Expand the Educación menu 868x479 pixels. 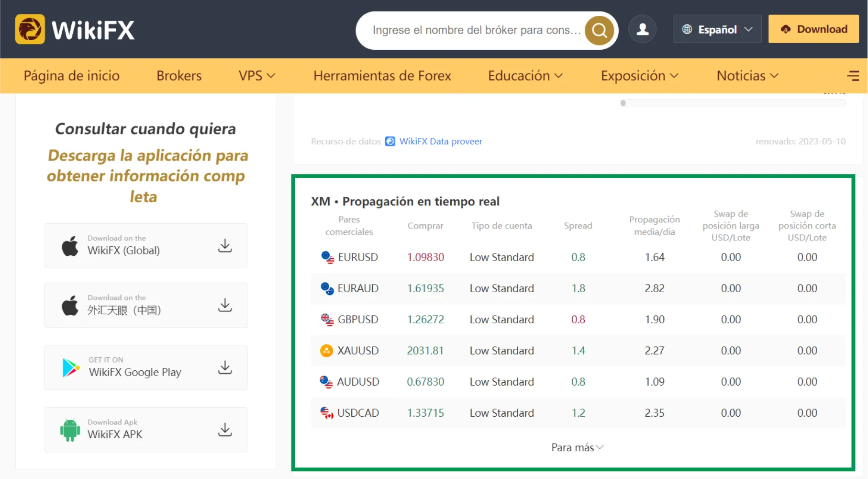525,76
